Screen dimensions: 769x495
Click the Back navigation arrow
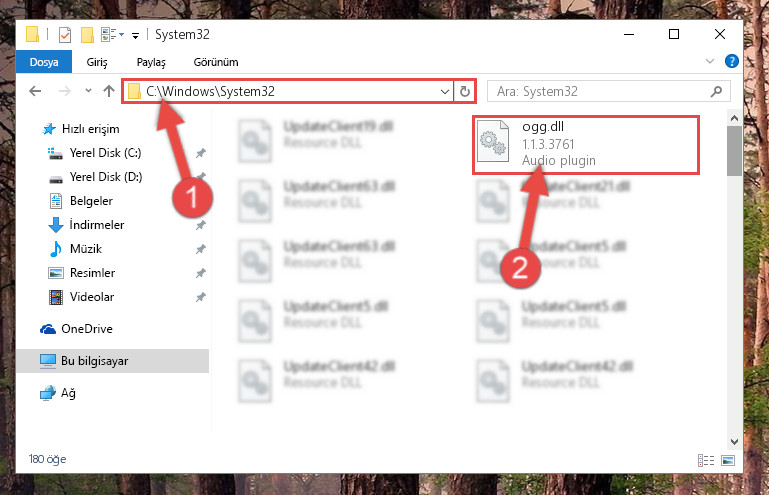[x=35, y=91]
